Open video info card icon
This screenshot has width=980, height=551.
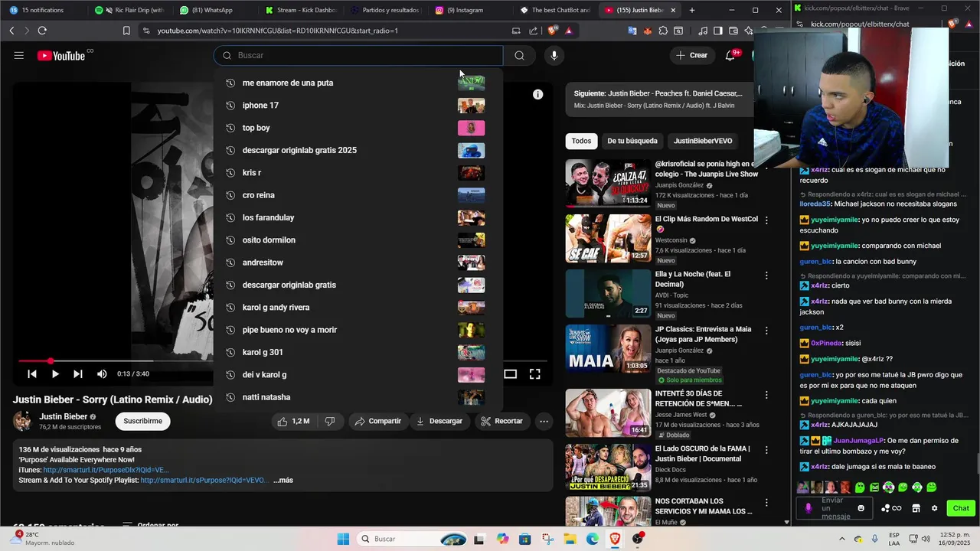(538, 94)
